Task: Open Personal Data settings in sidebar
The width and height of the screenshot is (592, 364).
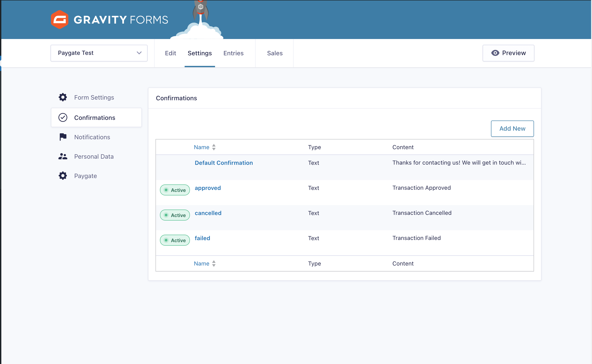Action: point(96,156)
